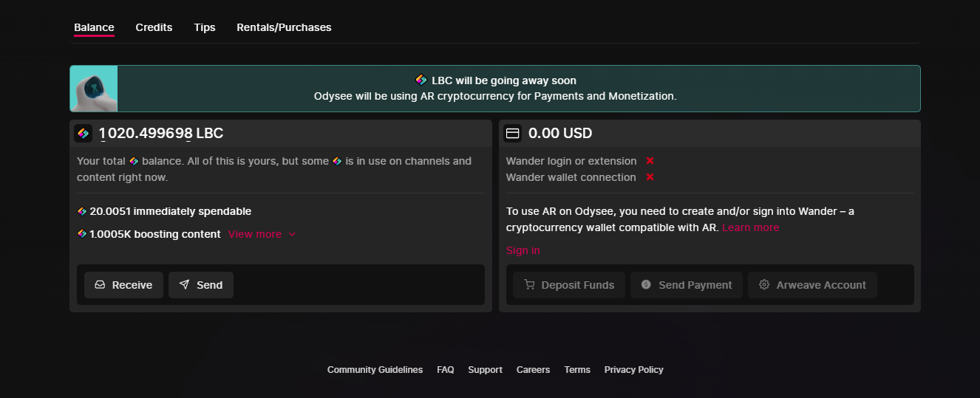Click the mascot image in the banner
Image resolution: width=980 pixels, height=398 pixels.
(94, 89)
